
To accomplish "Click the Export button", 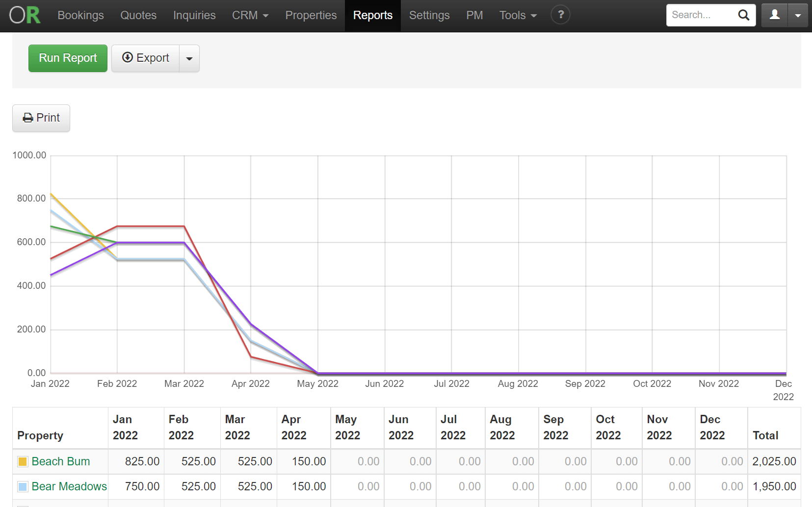I will (146, 58).
